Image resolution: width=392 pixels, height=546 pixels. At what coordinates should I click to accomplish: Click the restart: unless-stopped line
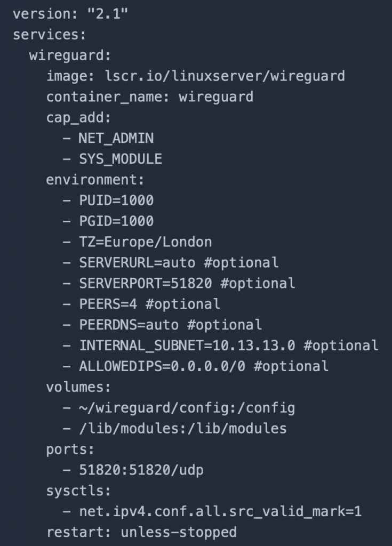tap(141, 533)
